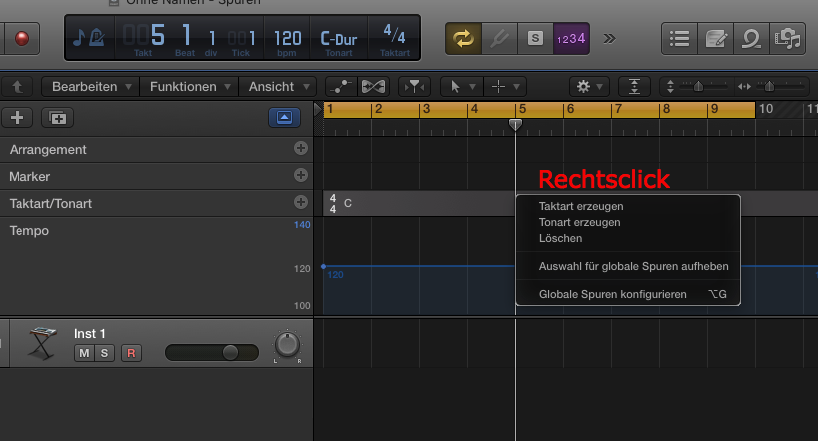Click the Inst 1 keyboard instrument icon
This screenshot has height=441, width=818.
pos(42,343)
